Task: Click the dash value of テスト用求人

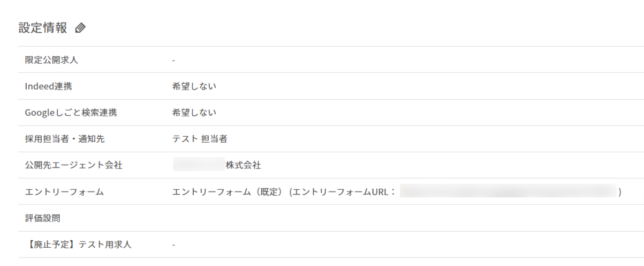Action: tap(173, 245)
